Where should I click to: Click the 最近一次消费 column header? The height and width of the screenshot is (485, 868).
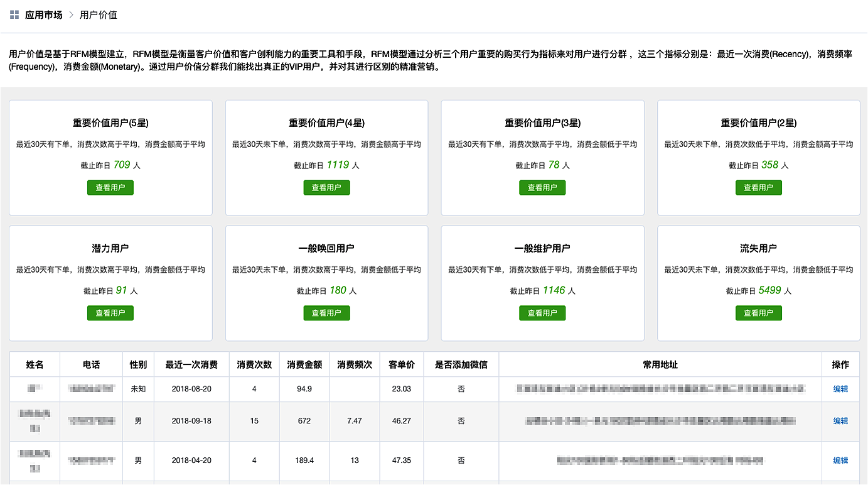coord(191,364)
